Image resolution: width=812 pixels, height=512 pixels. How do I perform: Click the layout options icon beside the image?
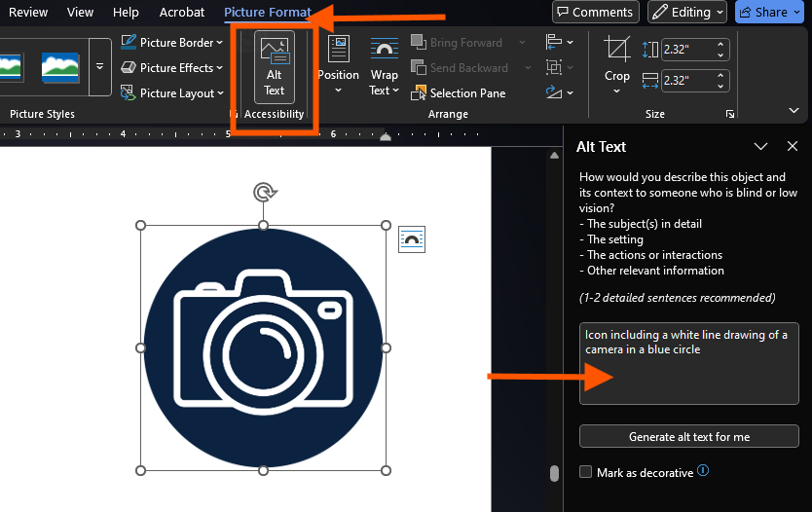click(412, 239)
